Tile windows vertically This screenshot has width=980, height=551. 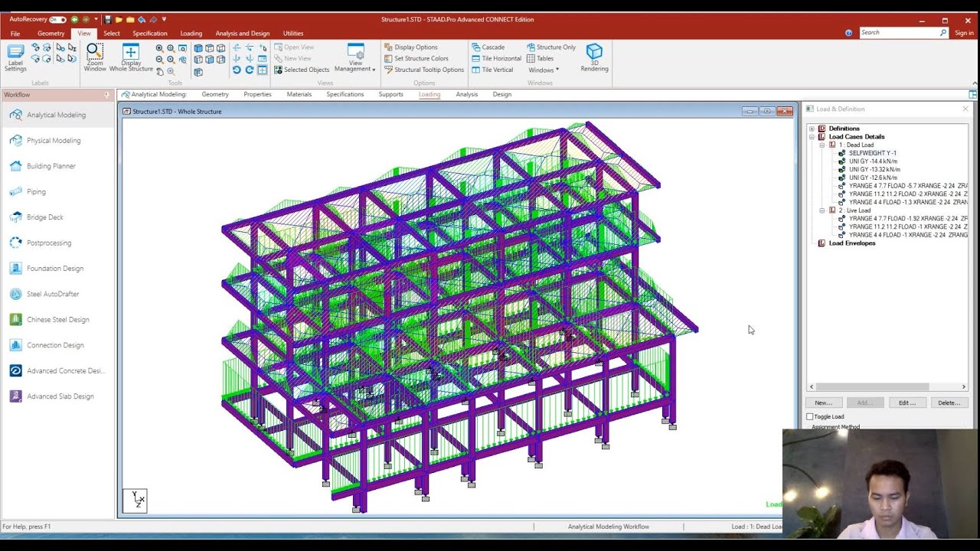click(x=492, y=70)
